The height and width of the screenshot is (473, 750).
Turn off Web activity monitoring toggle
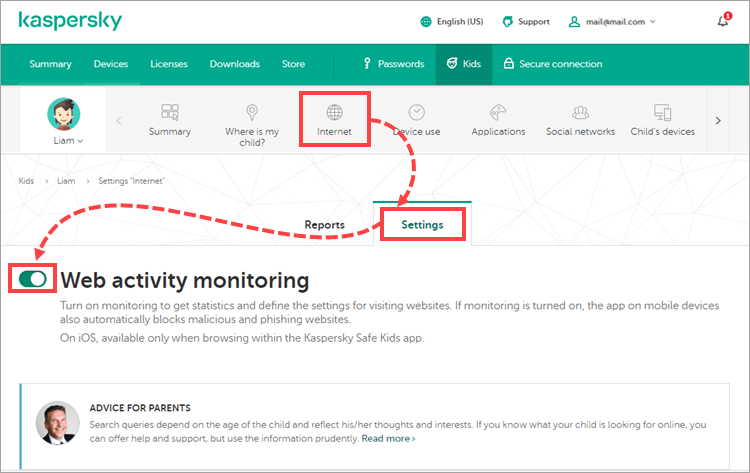pos(32,279)
